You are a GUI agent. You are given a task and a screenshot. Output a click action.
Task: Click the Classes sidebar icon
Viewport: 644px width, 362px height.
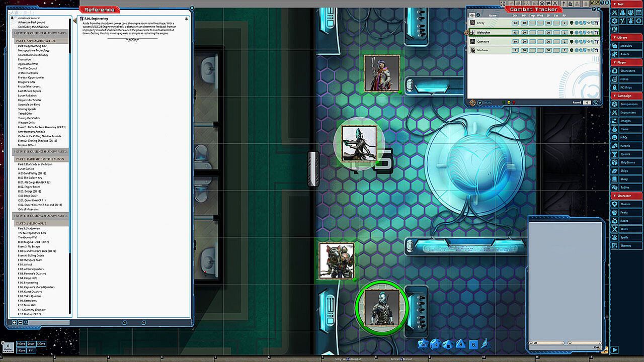tap(614, 204)
